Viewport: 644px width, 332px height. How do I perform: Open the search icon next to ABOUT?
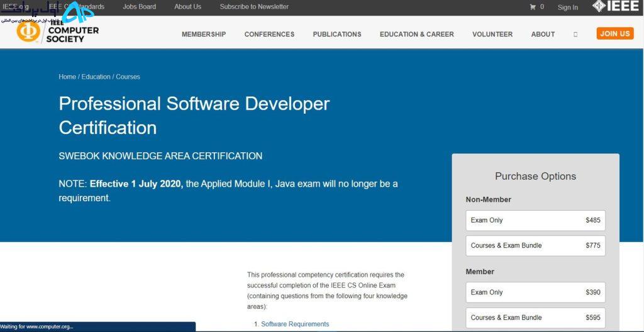575,35
